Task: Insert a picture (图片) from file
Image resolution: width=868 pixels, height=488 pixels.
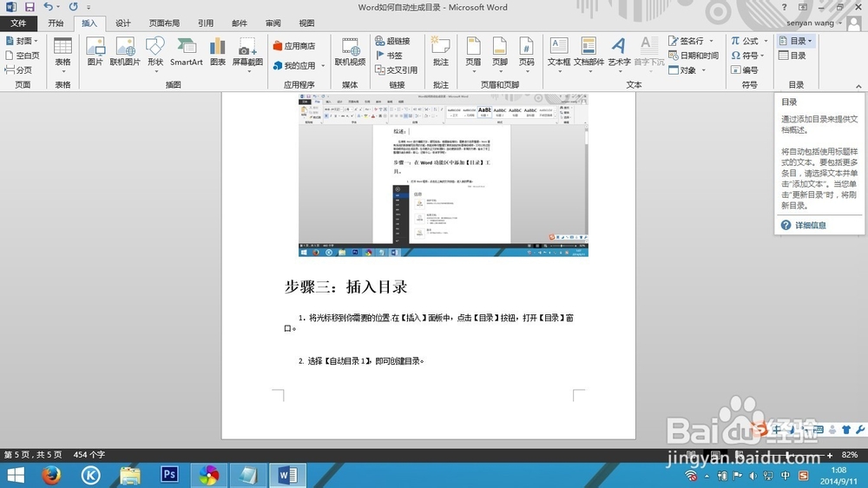Action: pos(95,52)
